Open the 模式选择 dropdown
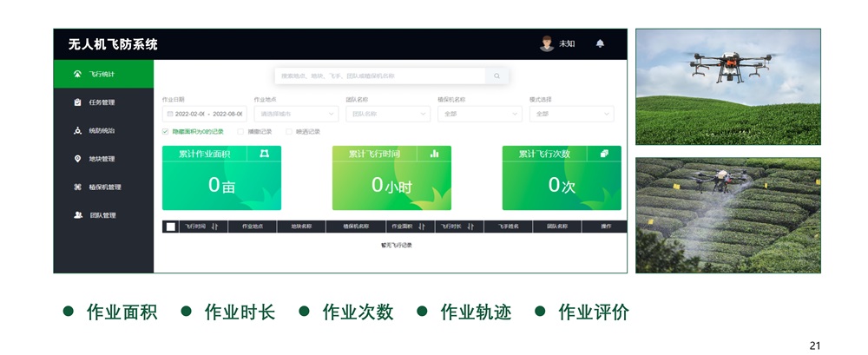The width and height of the screenshot is (868, 355). click(x=571, y=114)
